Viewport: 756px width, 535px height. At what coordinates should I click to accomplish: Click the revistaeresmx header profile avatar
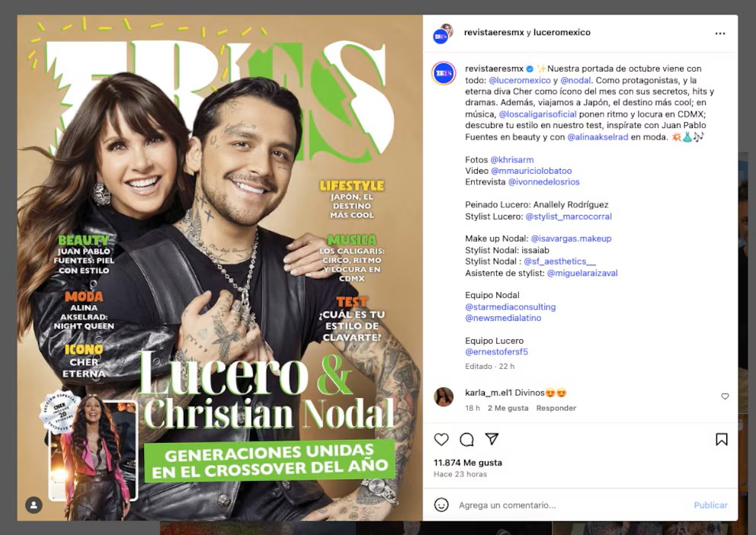click(x=443, y=34)
